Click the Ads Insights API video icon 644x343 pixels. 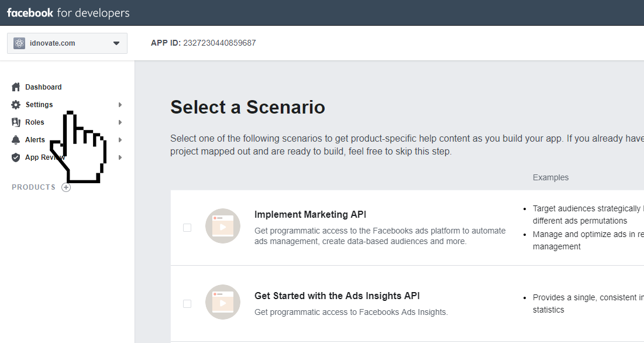click(x=223, y=302)
